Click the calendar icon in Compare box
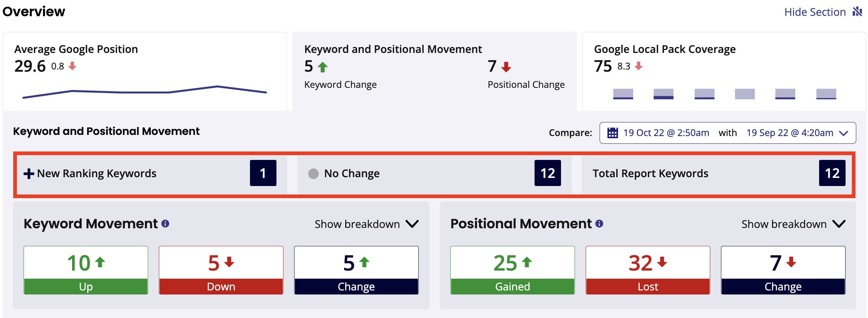Viewport: 868px width, 318px height. pos(612,133)
